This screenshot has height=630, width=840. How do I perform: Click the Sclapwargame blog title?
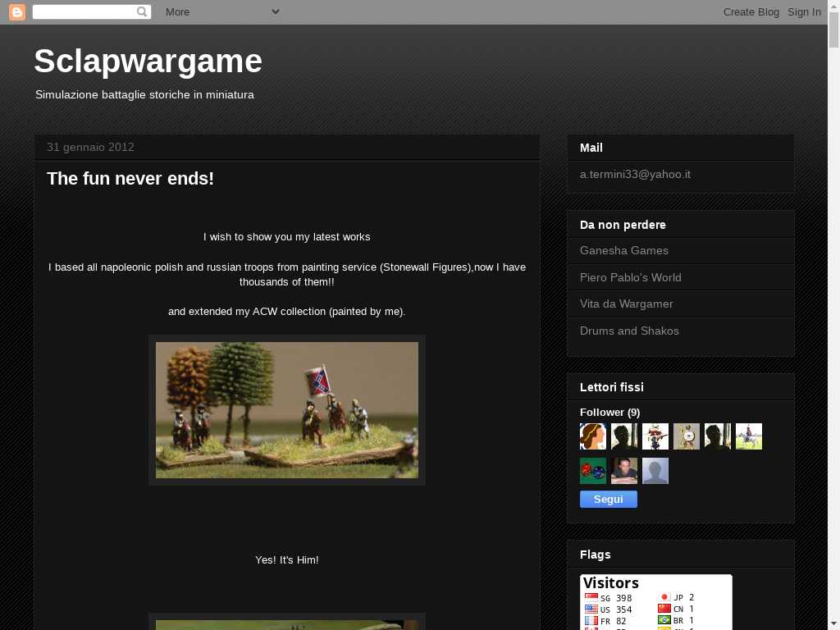point(148,62)
